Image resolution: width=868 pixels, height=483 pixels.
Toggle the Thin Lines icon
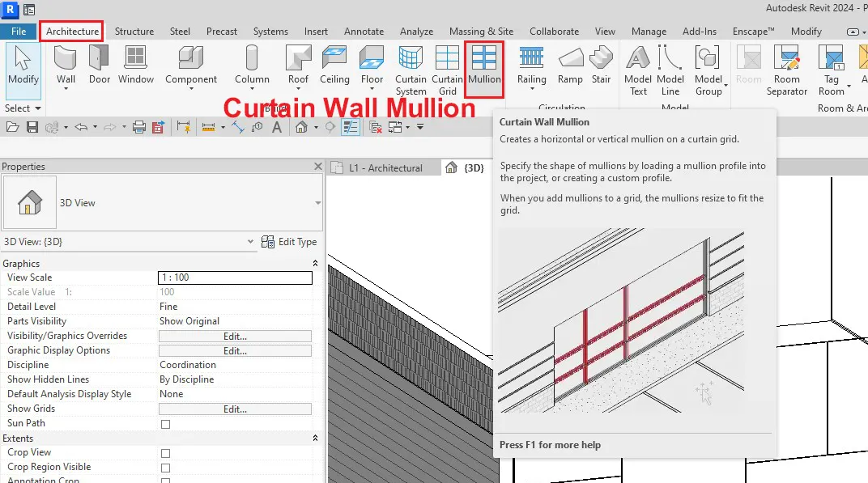click(350, 127)
